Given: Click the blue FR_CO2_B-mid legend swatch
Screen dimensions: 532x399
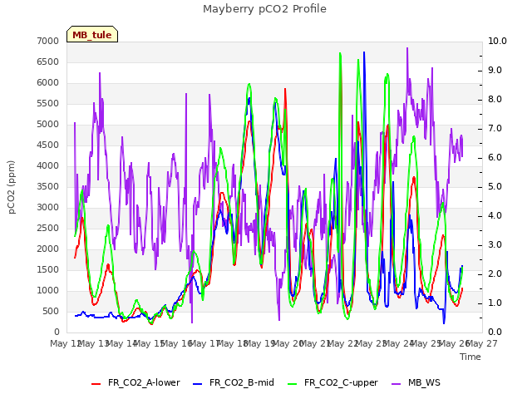Looking at the screenshot, I should coord(198,384).
